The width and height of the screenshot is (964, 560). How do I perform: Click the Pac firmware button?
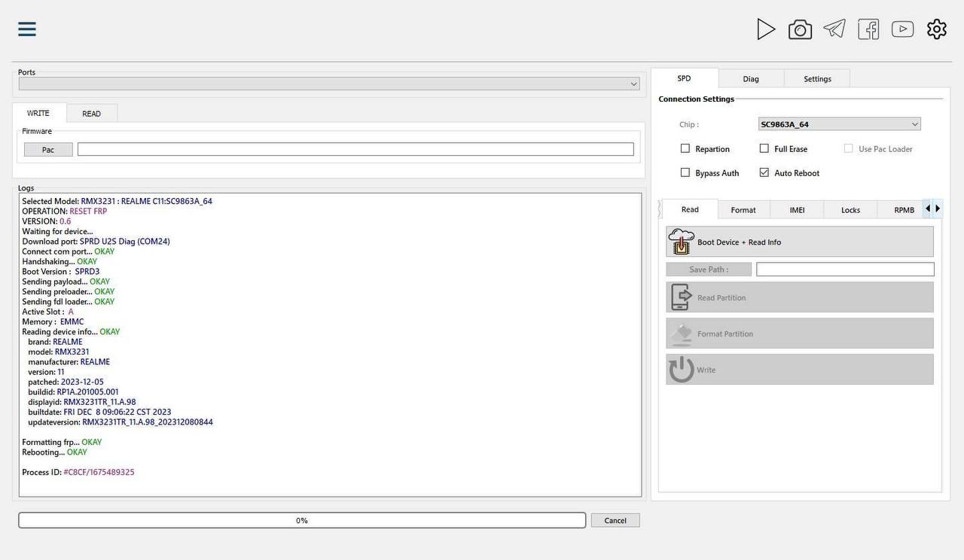[48, 150]
